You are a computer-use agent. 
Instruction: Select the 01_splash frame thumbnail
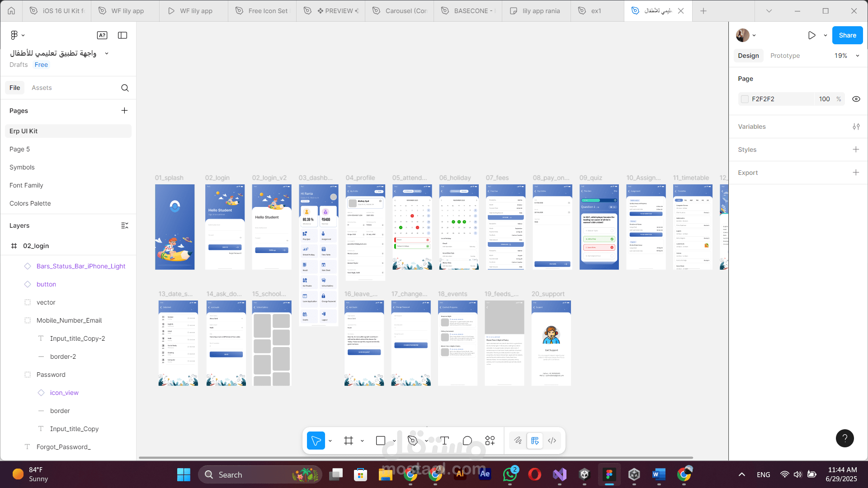(x=175, y=227)
